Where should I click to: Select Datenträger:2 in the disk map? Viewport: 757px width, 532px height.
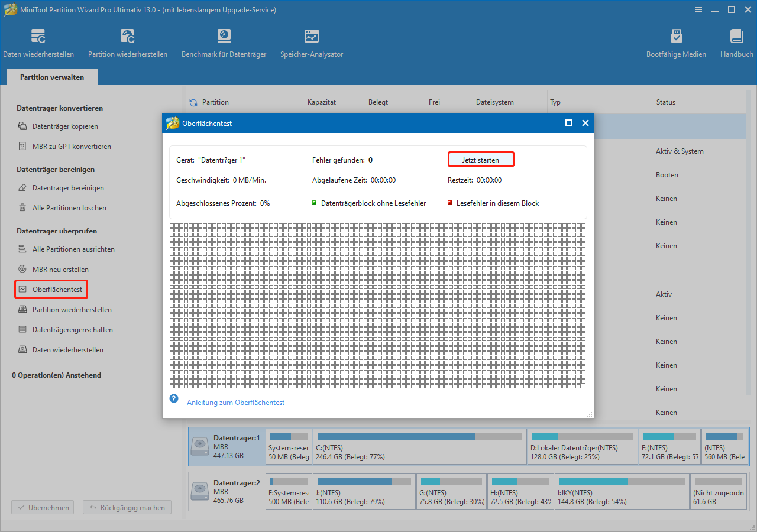point(227,491)
